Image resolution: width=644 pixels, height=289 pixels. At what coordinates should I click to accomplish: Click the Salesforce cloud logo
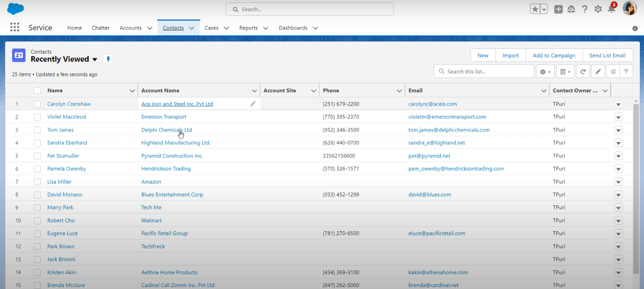[x=15, y=8]
